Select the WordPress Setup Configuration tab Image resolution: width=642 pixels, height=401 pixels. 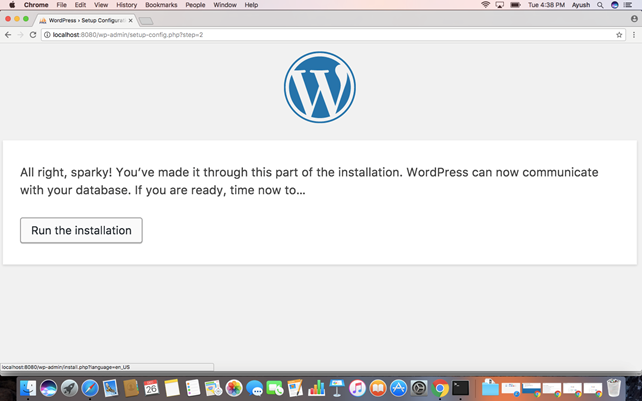[86, 20]
